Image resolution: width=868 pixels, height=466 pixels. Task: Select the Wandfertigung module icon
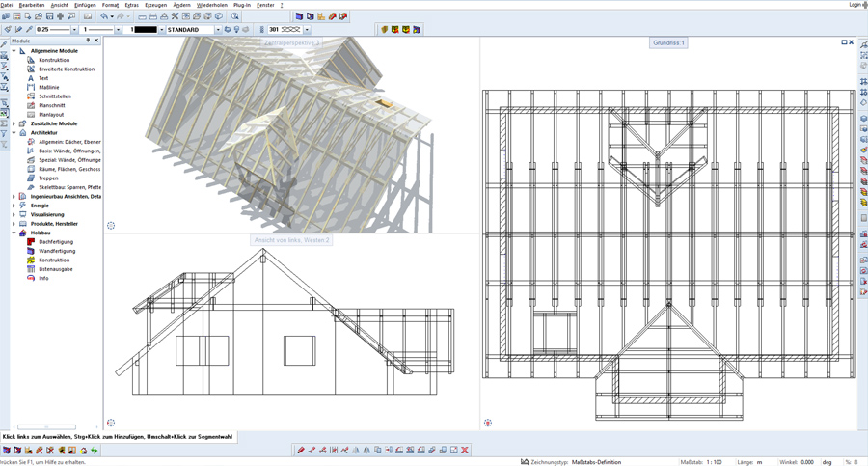pos(31,251)
